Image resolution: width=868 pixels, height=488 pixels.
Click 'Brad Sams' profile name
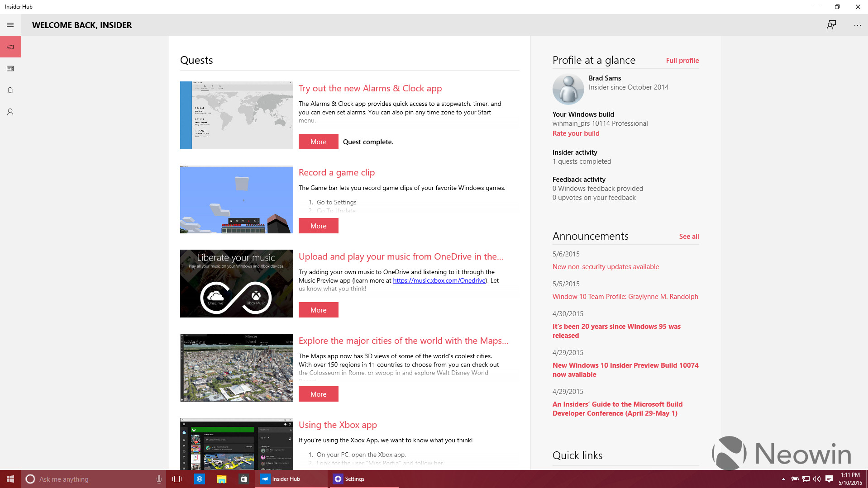pos(605,78)
